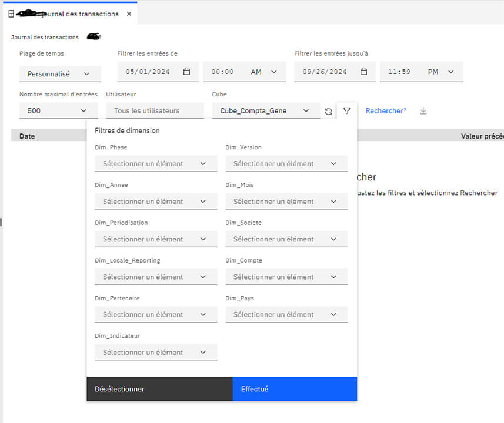Refresh the cube list
The width and height of the screenshot is (504, 423).
[x=328, y=110]
